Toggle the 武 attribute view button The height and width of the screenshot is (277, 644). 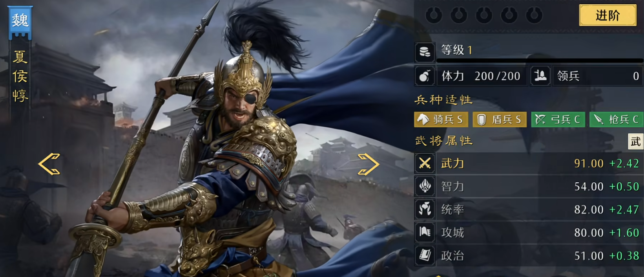pos(635,141)
